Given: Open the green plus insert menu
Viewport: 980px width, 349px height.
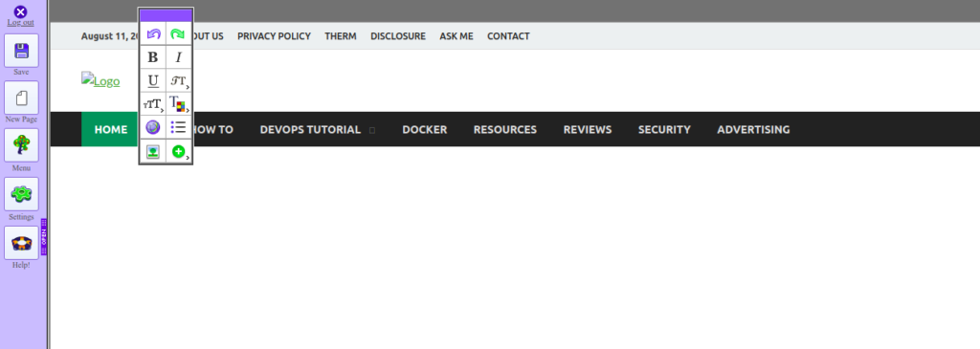Looking at the screenshot, I should 179,151.
